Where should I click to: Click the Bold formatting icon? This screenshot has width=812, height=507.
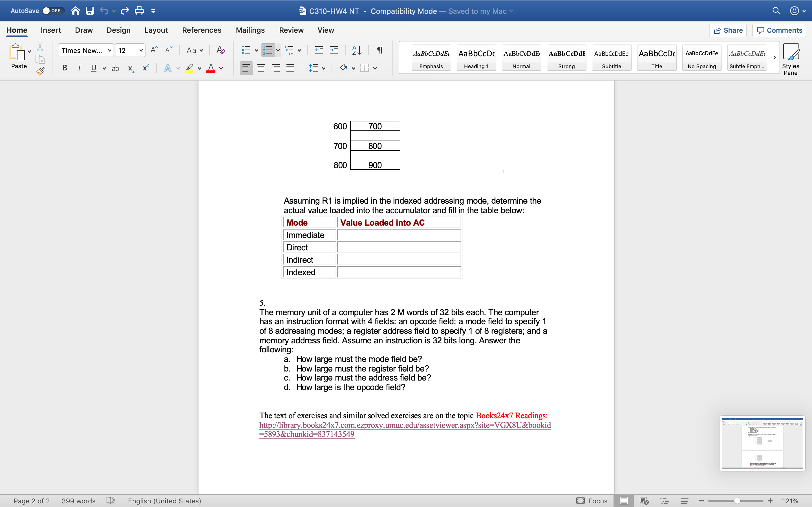(x=64, y=68)
